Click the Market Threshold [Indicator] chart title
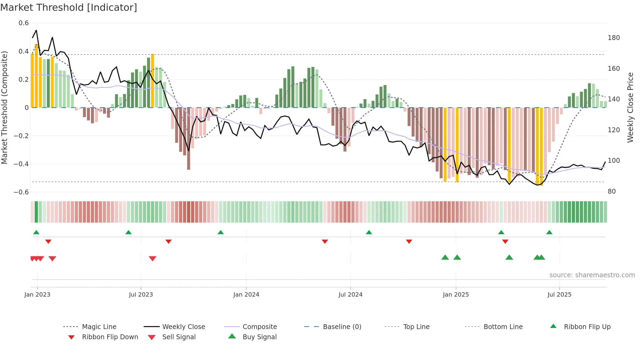 coord(69,8)
